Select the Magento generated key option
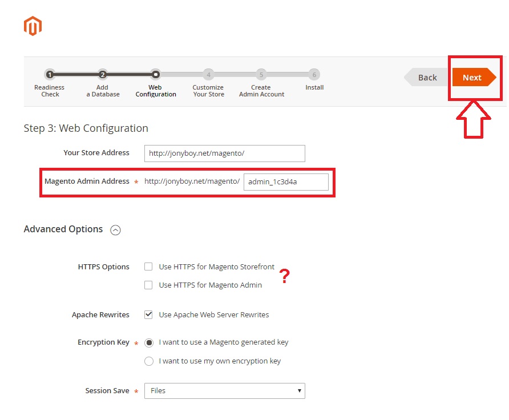509x420 pixels. click(149, 343)
